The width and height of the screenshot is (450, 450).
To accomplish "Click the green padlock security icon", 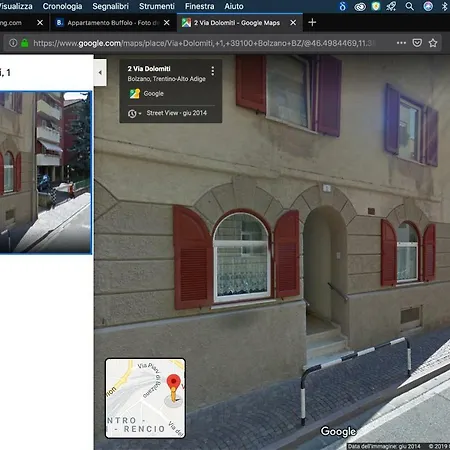I will pyautogui.click(x=25, y=43).
